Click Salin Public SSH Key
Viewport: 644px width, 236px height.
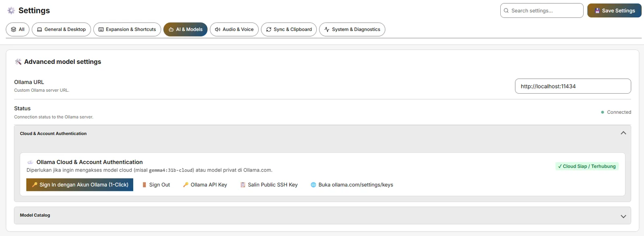pos(269,185)
